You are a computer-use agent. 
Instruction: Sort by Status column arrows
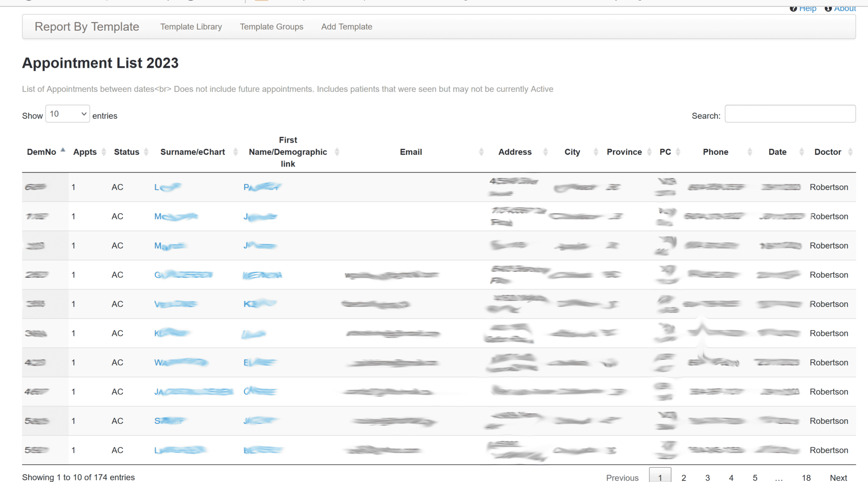point(146,152)
